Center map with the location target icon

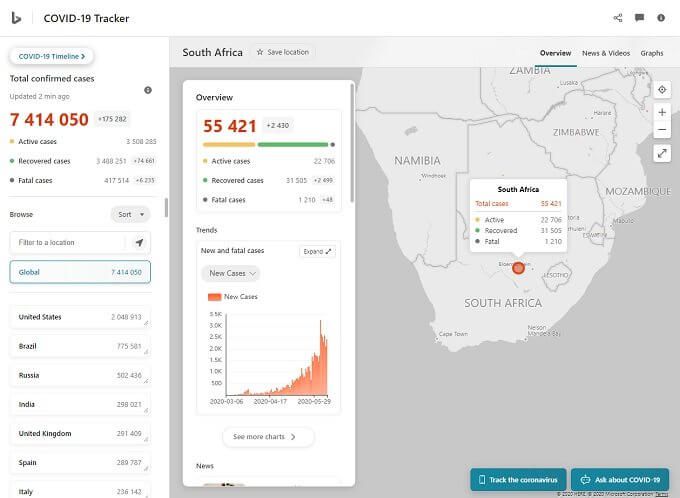[662, 89]
